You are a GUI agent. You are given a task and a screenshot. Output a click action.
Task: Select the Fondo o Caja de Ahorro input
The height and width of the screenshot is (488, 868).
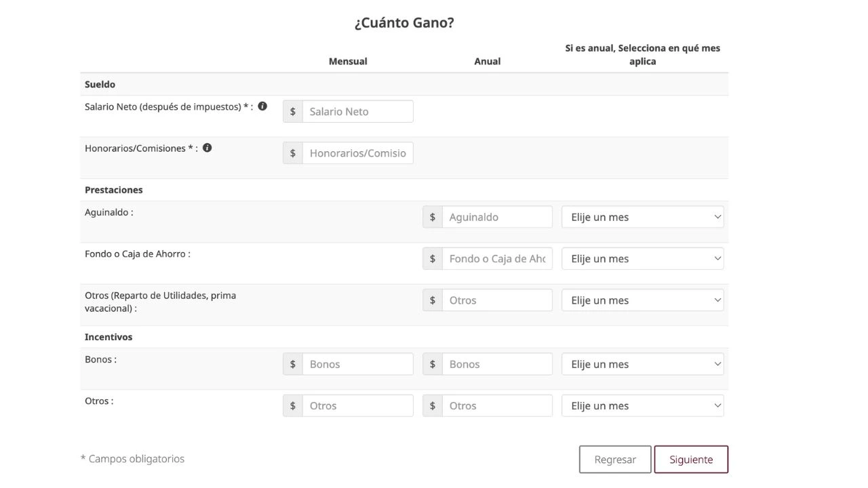[497, 259]
